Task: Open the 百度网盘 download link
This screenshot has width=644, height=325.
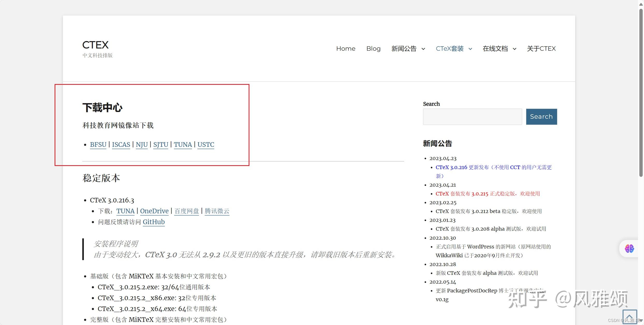Action: [x=186, y=211]
